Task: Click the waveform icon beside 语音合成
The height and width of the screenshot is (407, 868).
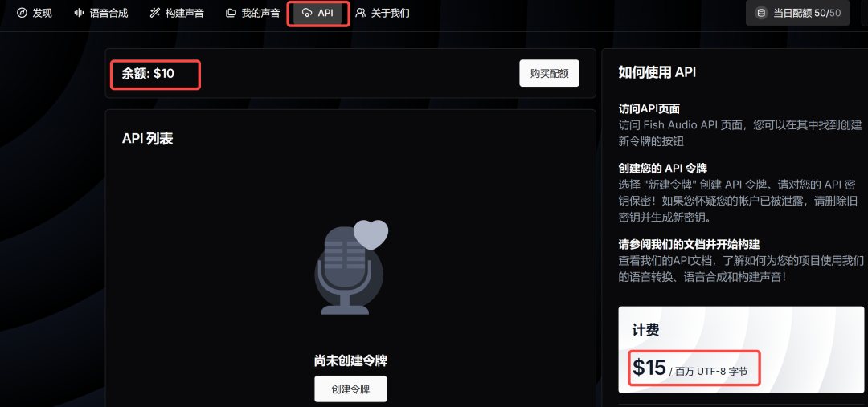Action: click(79, 13)
